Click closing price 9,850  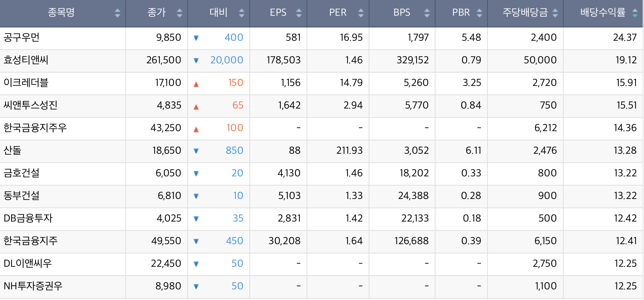169,37
